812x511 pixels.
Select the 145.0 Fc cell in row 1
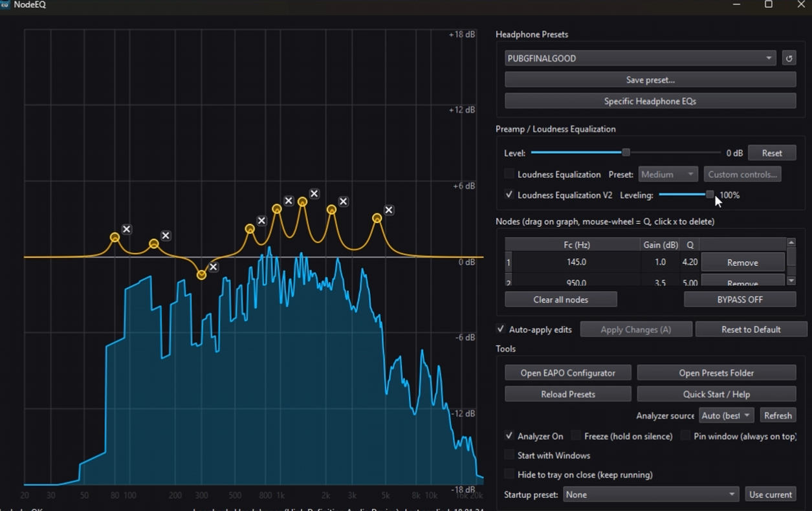pos(576,263)
